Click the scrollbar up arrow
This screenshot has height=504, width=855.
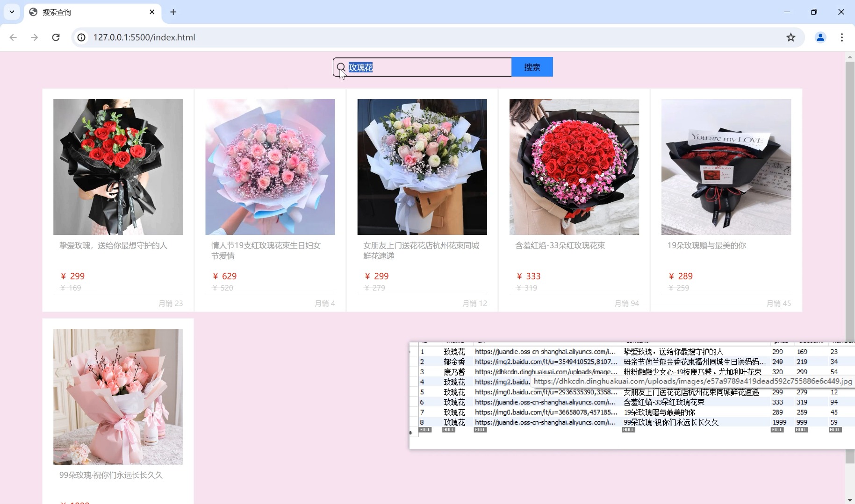[850, 57]
